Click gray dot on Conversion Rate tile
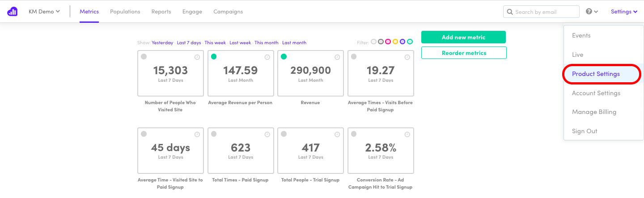 point(354,134)
